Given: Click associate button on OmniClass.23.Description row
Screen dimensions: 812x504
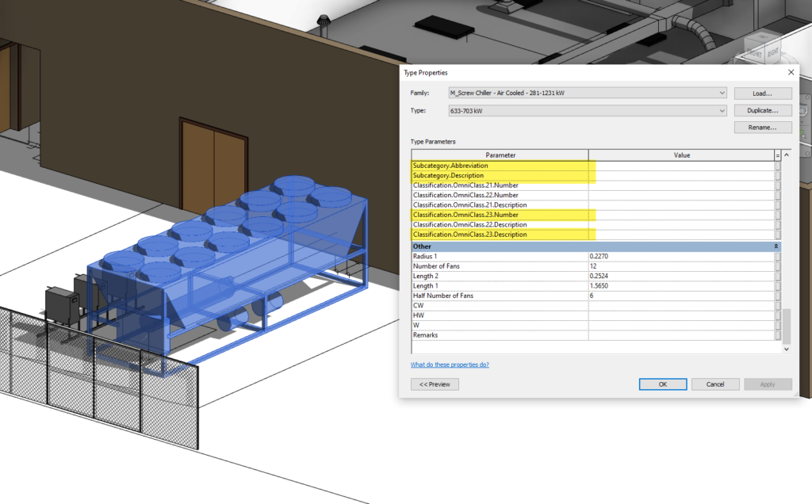Looking at the screenshot, I should pyautogui.click(x=777, y=235).
